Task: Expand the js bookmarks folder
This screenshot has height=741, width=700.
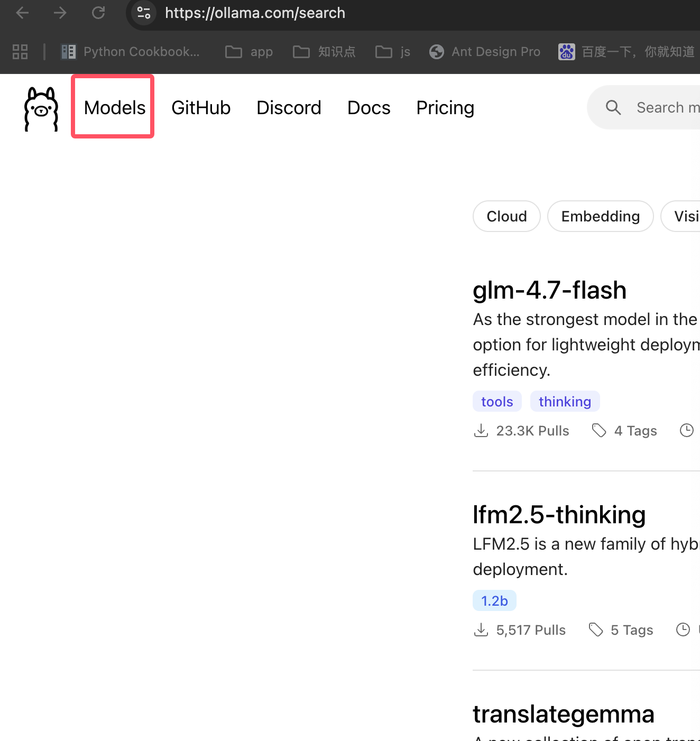Action: pos(393,52)
